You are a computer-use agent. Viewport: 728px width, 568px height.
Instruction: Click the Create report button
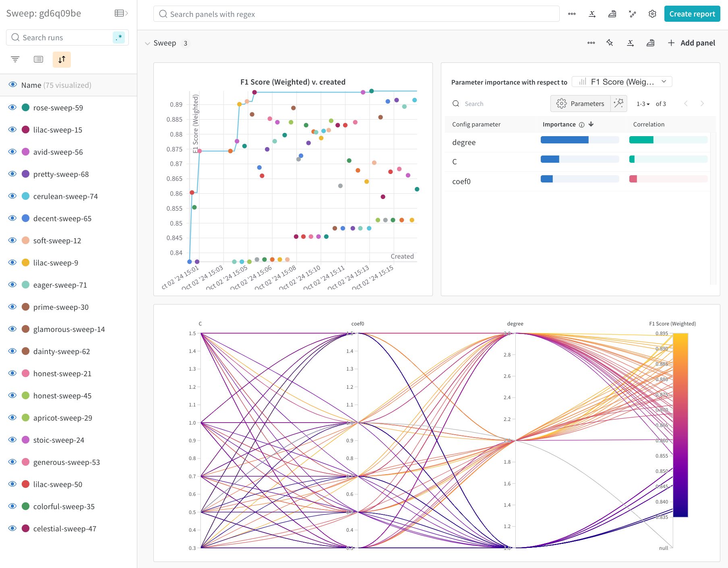click(692, 14)
